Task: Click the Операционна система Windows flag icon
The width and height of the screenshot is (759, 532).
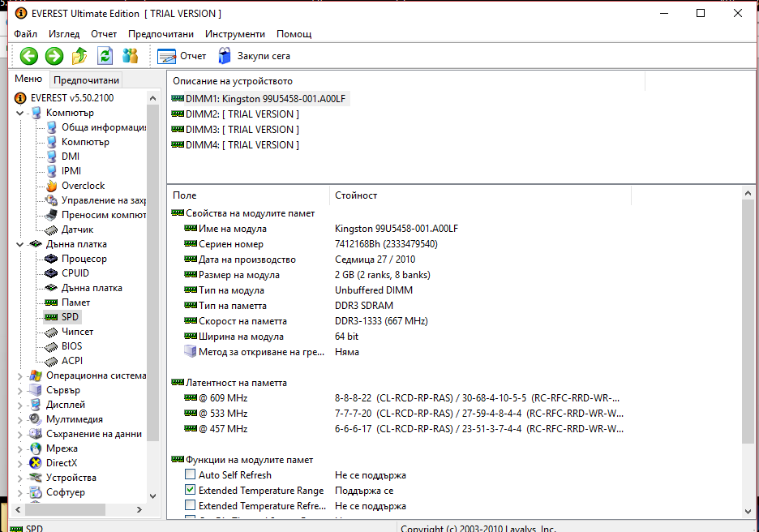Action: (x=36, y=375)
